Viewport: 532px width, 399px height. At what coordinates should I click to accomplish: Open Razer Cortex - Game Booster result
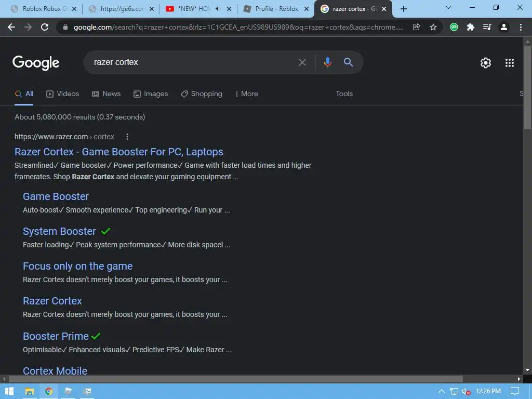pyautogui.click(x=119, y=152)
